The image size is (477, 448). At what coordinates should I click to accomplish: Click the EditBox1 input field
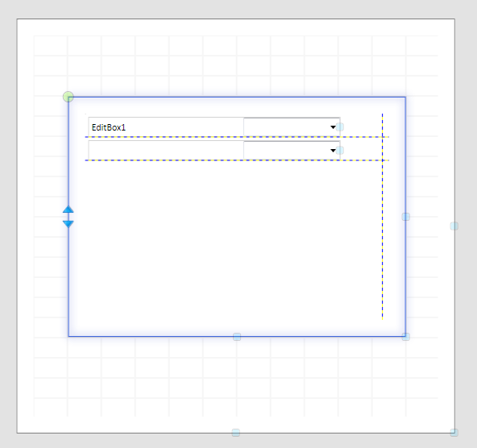point(166,127)
